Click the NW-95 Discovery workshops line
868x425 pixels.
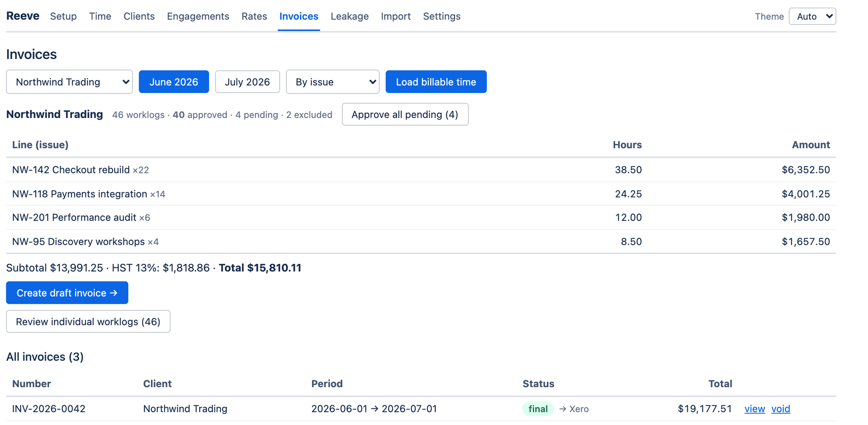421,241
